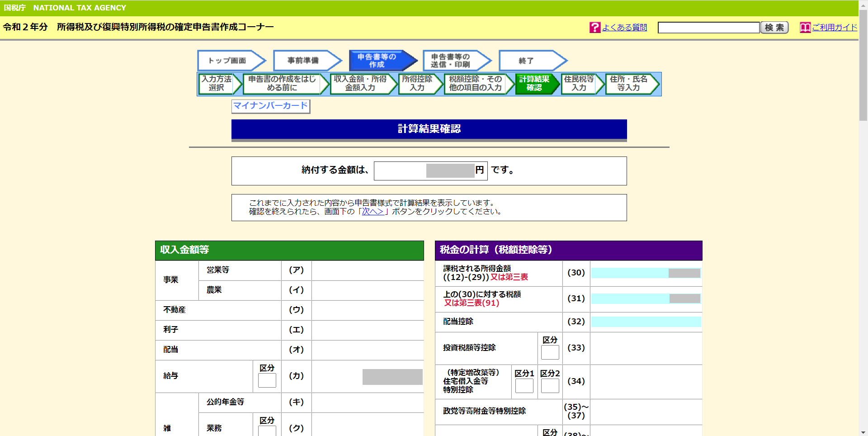868x436 pixels.
Task: Click 住宅借入金等特別控除 区分2 box
Action: (x=550, y=386)
